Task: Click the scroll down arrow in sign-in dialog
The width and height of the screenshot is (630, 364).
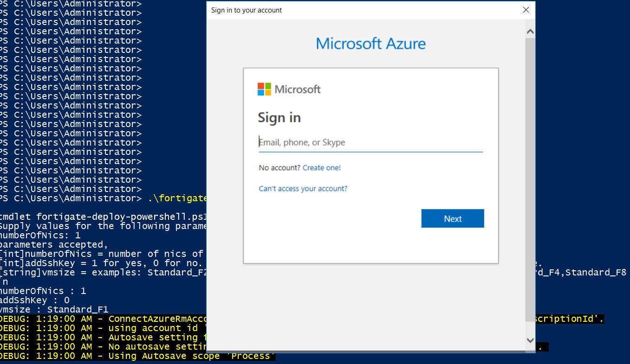Action: pyautogui.click(x=530, y=340)
